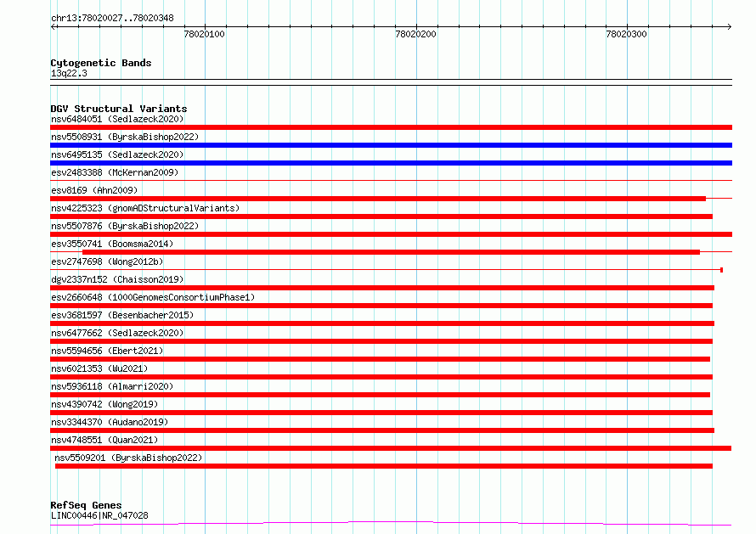Select variant nsv6495135 (Sedlazeck2020) label
756x534 pixels.
click(x=117, y=155)
